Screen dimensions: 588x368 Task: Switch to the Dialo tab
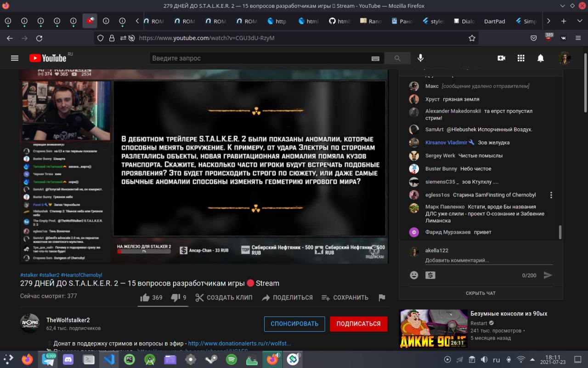point(464,21)
